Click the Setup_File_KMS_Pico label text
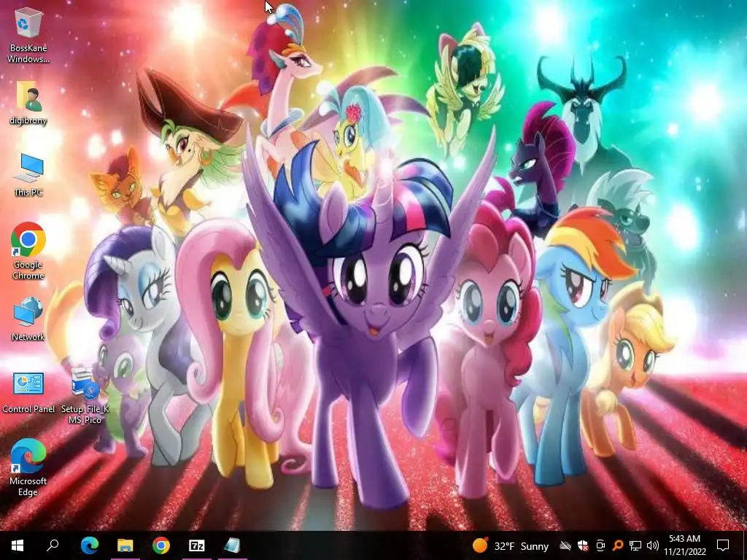Image resolution: width=747 pixels, height=560 pixels. coord(85,414)
